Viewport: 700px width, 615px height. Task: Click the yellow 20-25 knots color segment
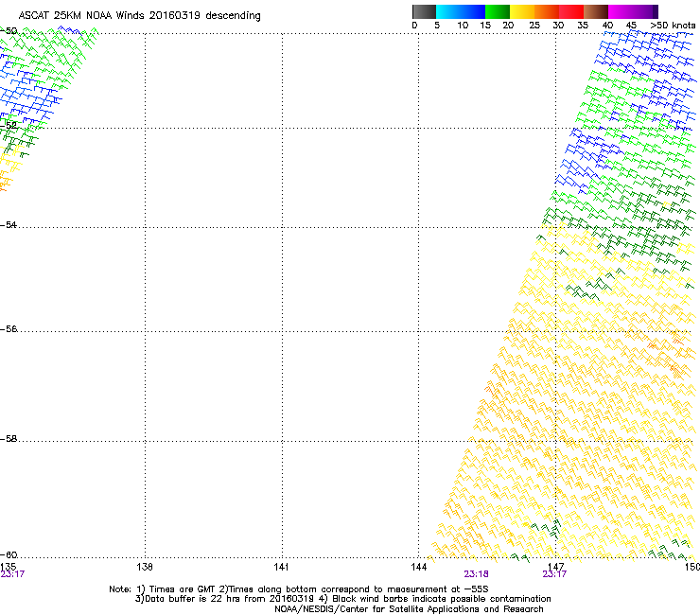point(522,11)
